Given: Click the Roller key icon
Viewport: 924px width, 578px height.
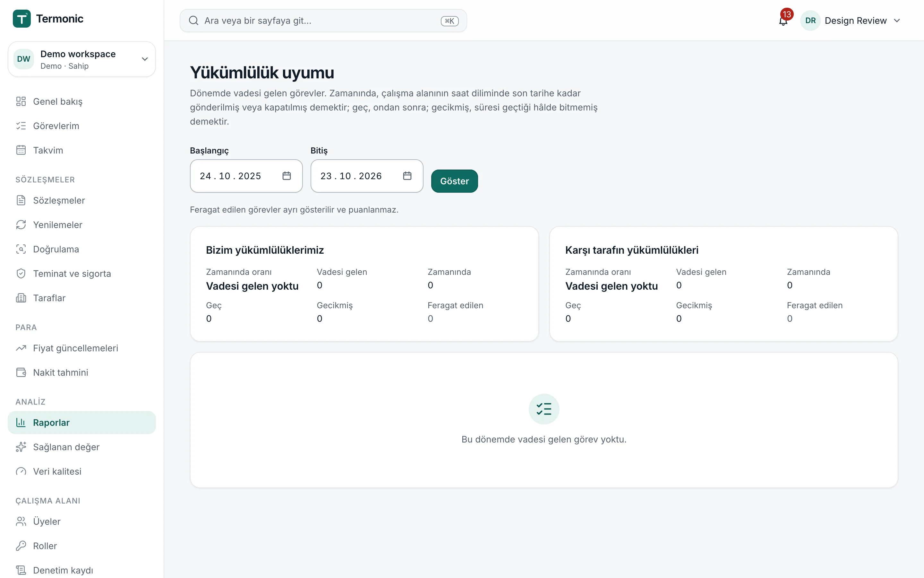Looking at the screenshot, I should (21, 546).
